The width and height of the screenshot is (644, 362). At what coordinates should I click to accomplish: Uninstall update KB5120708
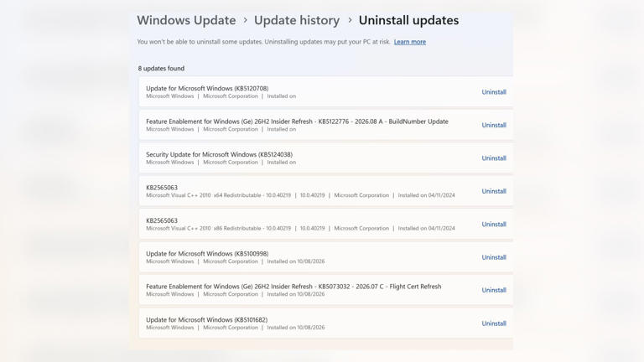coord(494,92)
